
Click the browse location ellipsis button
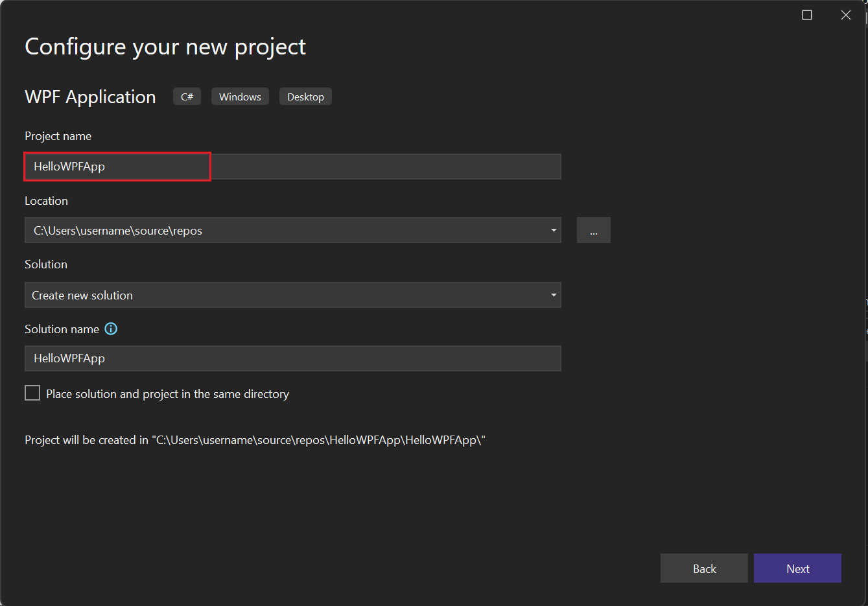click(593, 231)
